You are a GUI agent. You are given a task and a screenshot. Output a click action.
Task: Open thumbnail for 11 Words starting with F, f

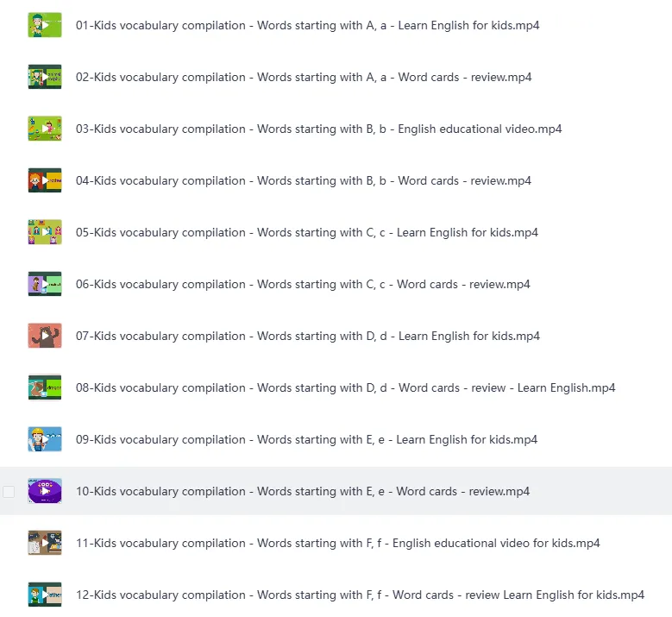click(x=45, y=543)
